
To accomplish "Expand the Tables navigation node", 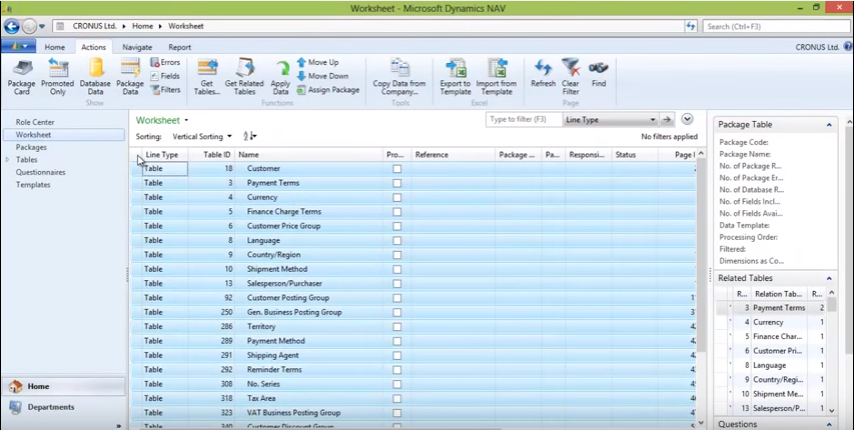I will 8,160.
